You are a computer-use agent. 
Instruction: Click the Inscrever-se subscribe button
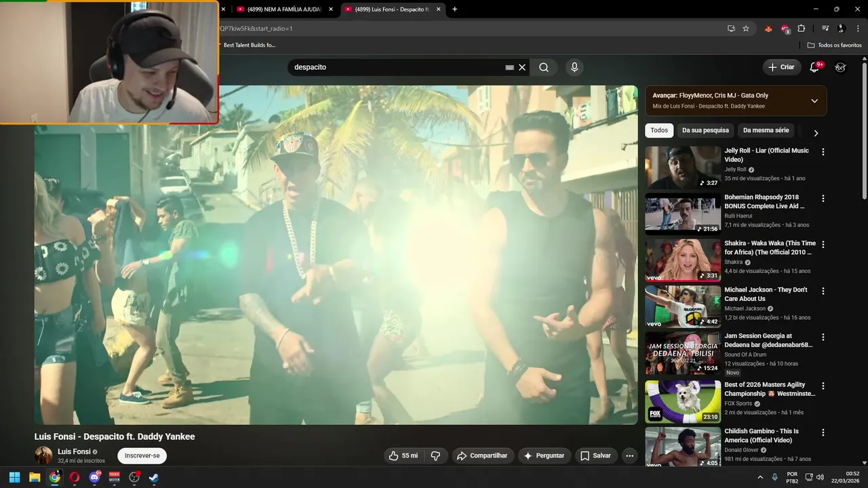142,455
